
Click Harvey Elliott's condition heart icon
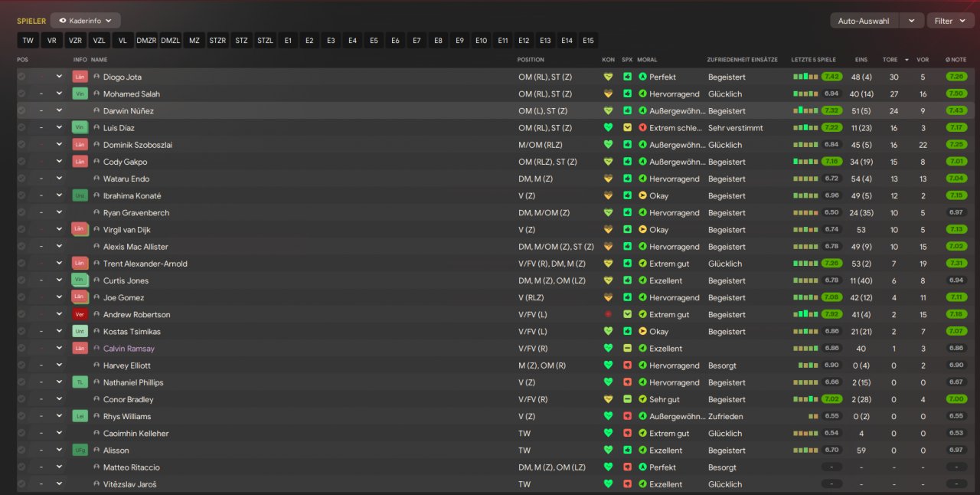(609, 366)
